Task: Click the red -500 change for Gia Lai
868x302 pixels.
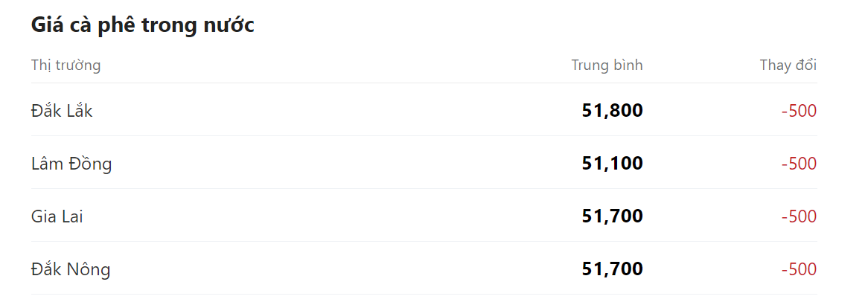Action: pyautogui.click(x=799, y=216)
